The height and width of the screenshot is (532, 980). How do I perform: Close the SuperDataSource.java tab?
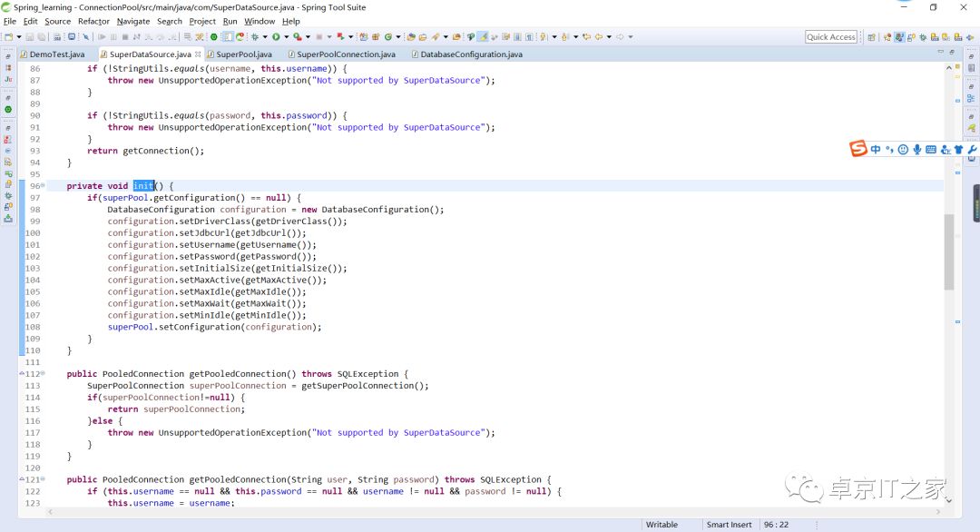tap(198, 54)
